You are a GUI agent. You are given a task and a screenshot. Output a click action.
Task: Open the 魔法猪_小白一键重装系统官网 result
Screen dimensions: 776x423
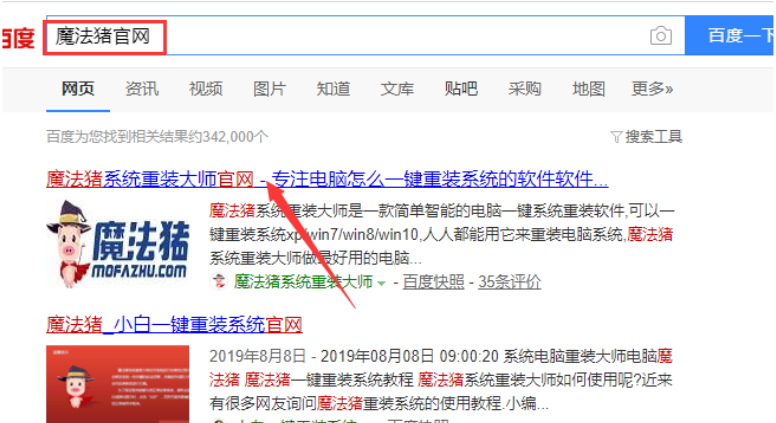click(x=174, y=325)
